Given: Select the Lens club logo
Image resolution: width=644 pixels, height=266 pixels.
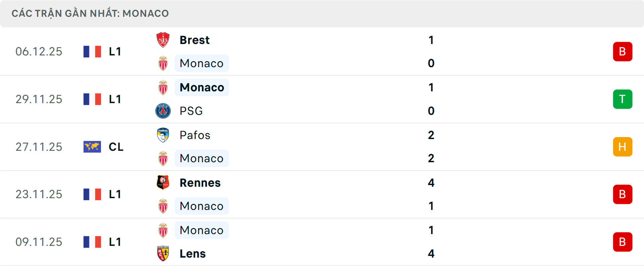Looking at the screenshot, I should pos(163,254).
